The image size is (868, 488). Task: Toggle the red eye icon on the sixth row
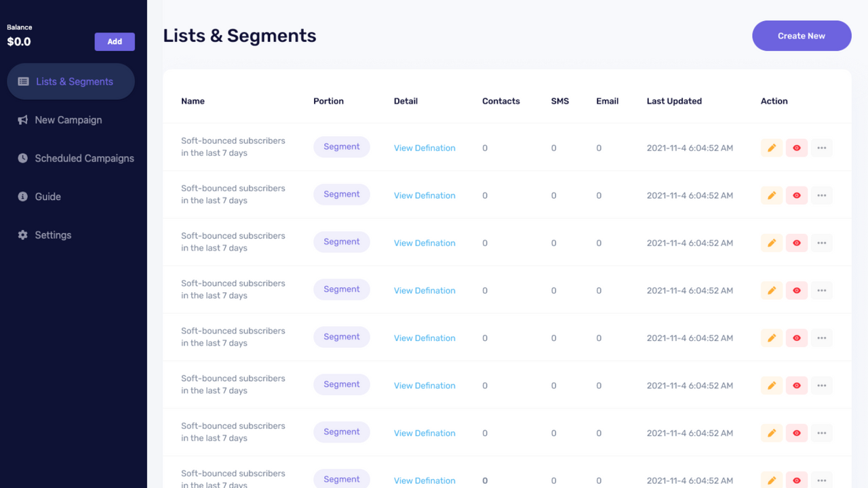click(x=796, y=384)
